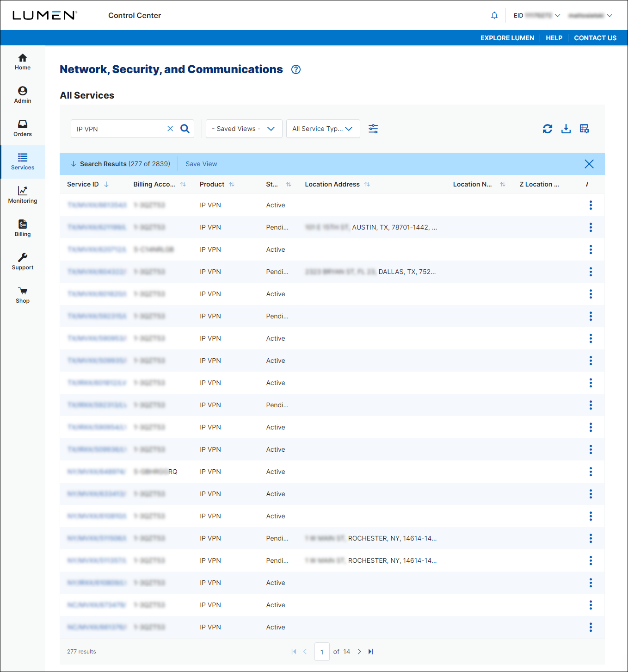Jump to last results page
This screenshot has height=672, width=628.
coord(371,652)
